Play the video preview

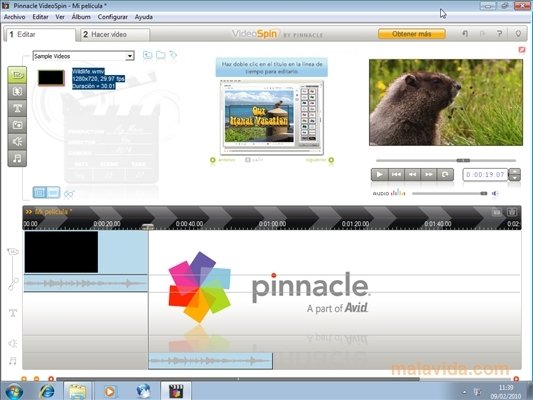[379, 174]
